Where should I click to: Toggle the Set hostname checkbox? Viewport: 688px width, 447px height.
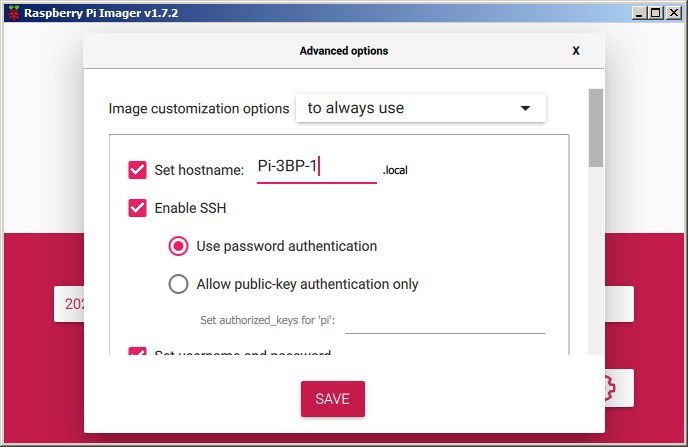tap(138, 170)
